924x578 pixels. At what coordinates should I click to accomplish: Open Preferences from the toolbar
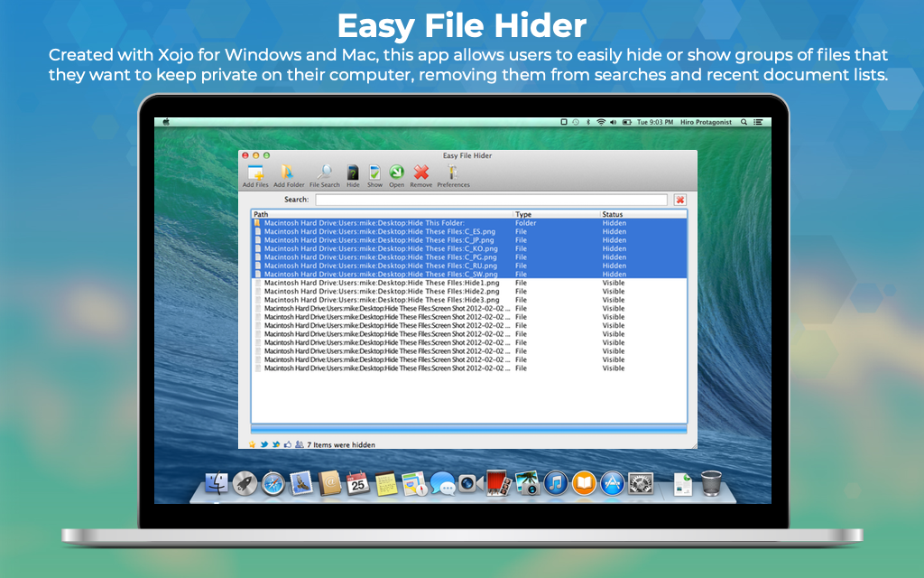coord(453,172)
